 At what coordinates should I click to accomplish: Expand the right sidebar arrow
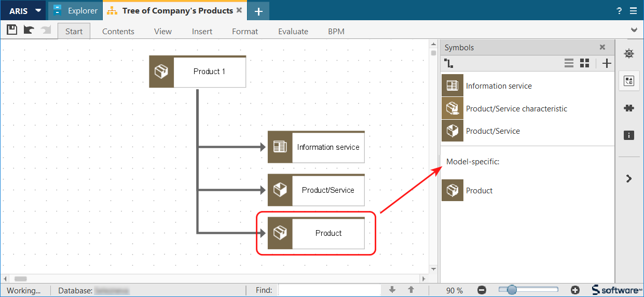(x=629, y=178)
